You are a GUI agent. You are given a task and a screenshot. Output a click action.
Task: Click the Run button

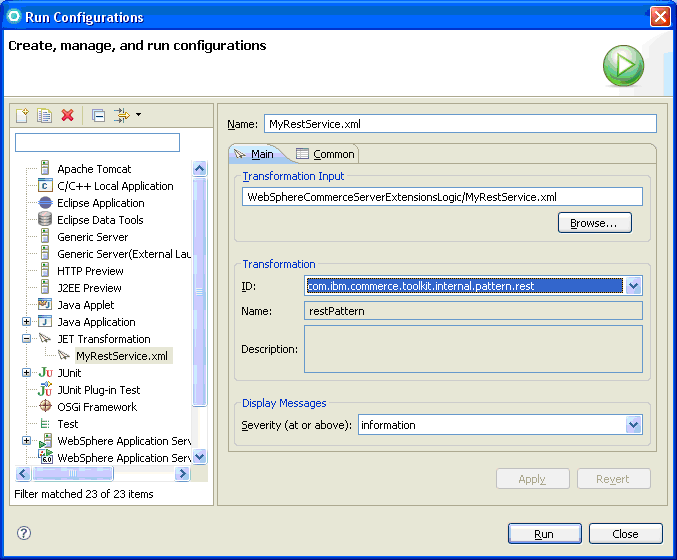[544, 534]
